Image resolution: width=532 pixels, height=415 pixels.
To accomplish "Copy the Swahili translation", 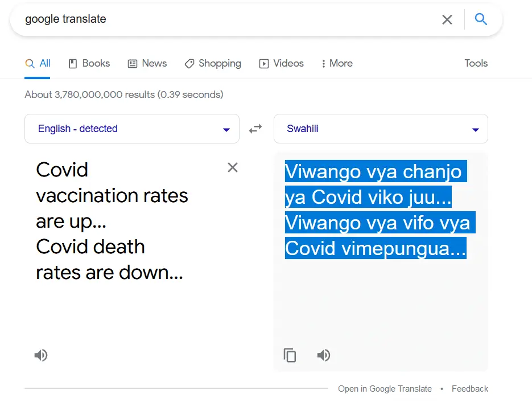I will pos(290,356).
